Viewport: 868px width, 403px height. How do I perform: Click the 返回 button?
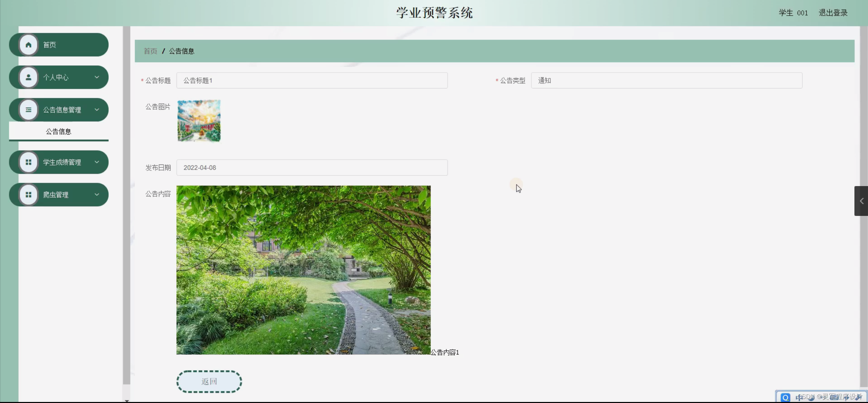[x=209, y=382]
